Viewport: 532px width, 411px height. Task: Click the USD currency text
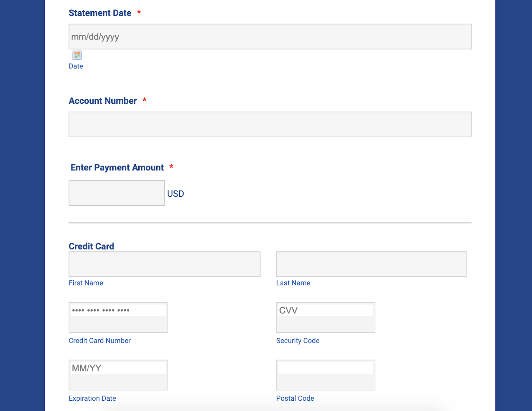(x=176, y=194)
